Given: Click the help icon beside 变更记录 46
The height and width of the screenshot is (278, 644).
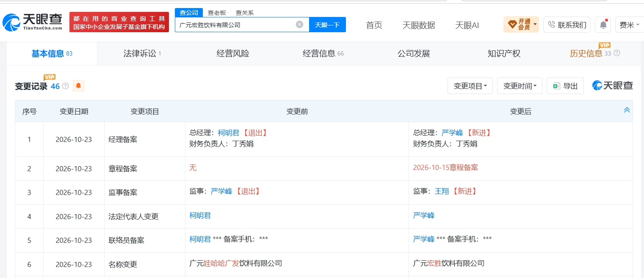Looking at the screenshot, I should tap(66, 86).
